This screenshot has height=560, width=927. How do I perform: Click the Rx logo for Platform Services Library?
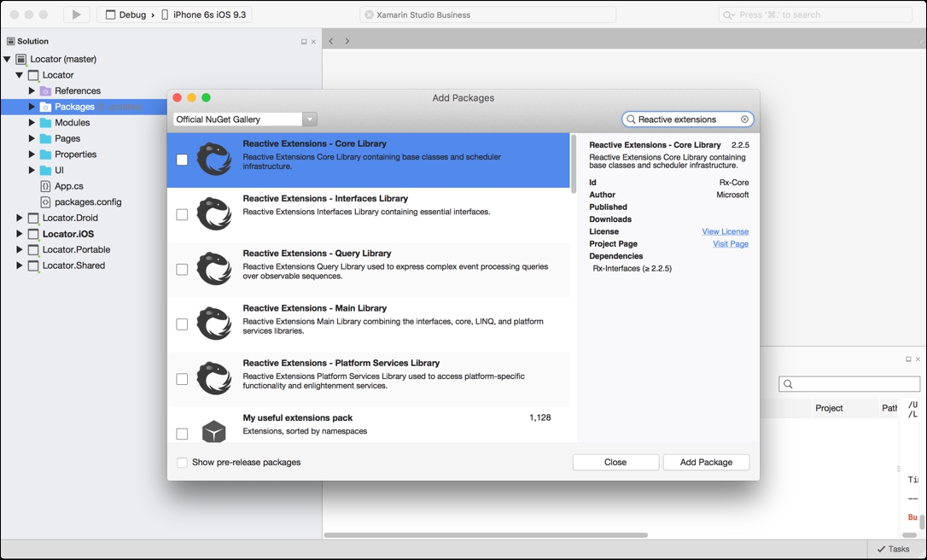click(214, 378)
